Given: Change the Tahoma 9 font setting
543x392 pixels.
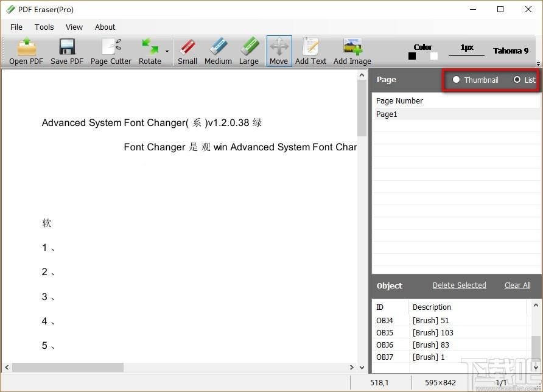Looking at the screenshot, I should click(x=511, y=51).
